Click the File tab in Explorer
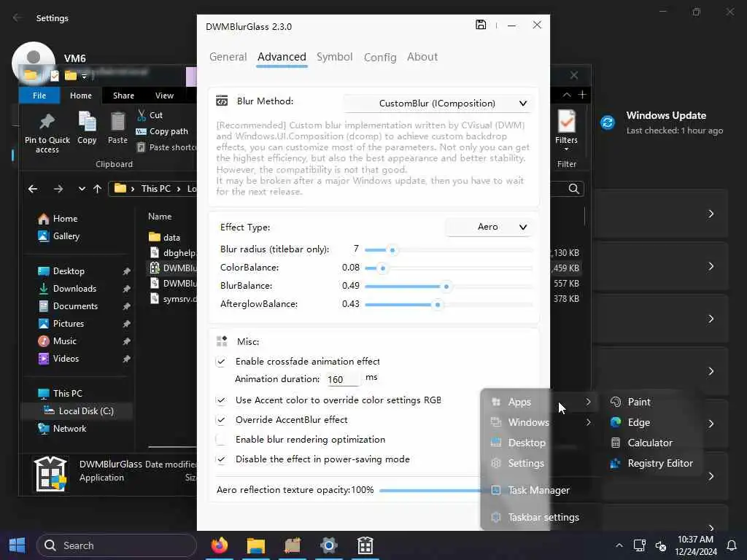Viewport: 747px width, 560px height. pyautogui.click(x=39, y=96)
